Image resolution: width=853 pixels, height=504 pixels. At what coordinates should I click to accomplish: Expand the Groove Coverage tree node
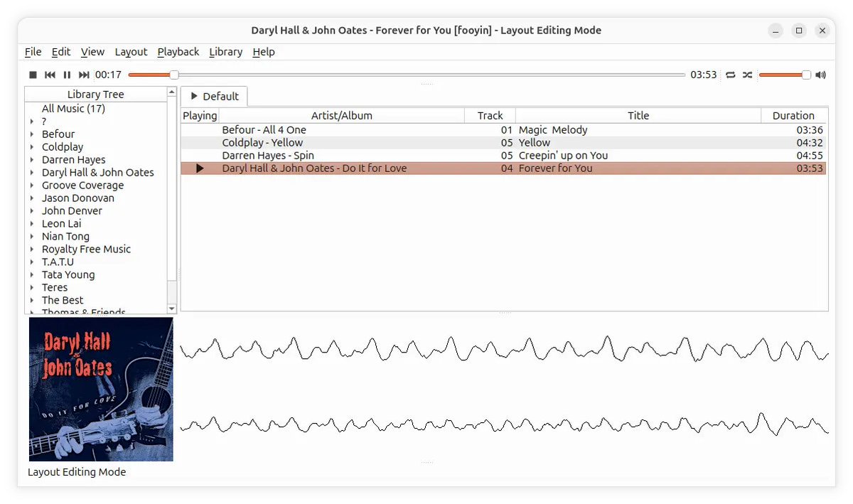(32, 186)
